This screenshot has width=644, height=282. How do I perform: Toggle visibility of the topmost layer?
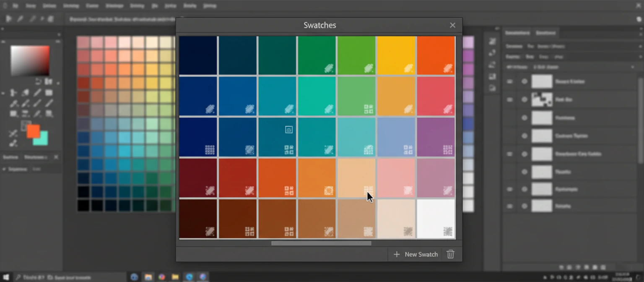[525, 81]
